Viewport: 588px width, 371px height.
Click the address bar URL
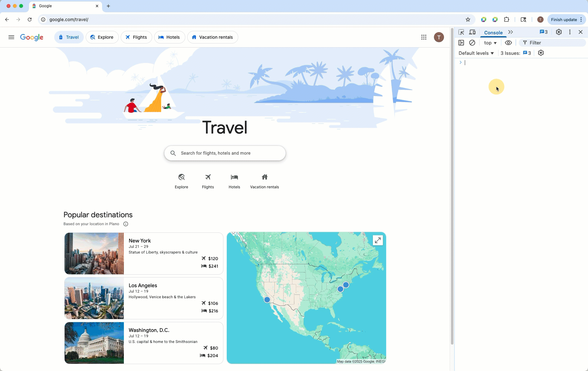click(x=69, y=20)
